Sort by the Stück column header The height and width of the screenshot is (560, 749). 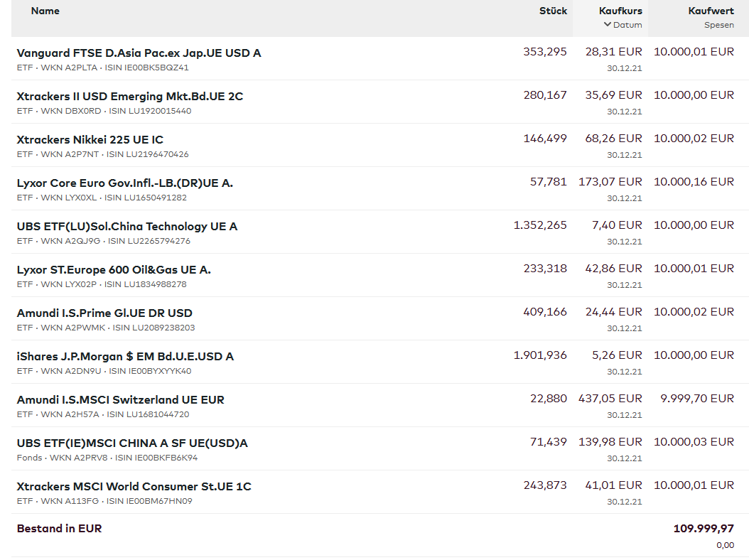[553, 11]
